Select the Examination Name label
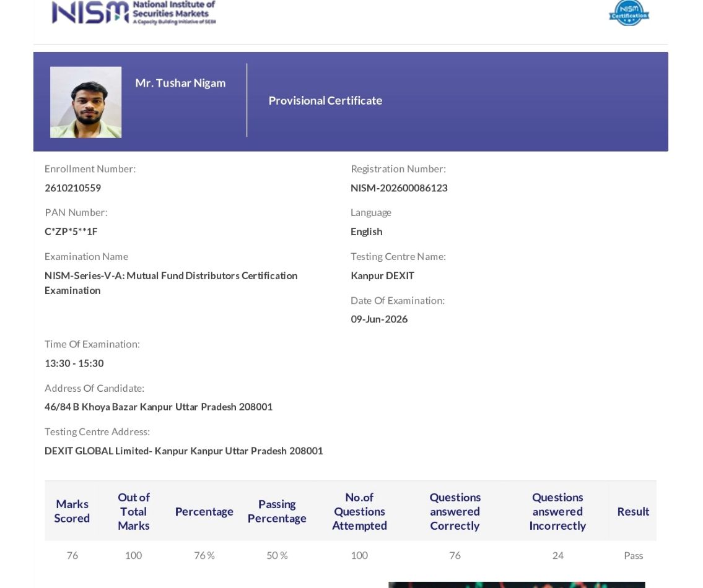Image resolution: width=703 pixels, height=588 pixels. [x=86, y=256]
